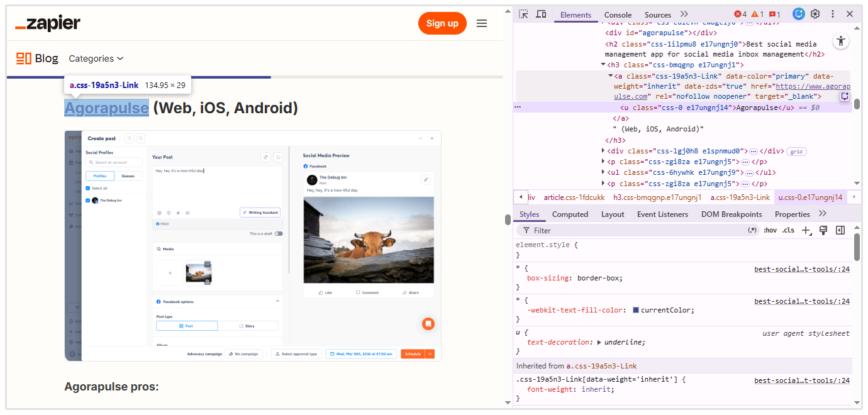
Task: Expand the text-decoration underline value triangle
Action: pos(599,343)
